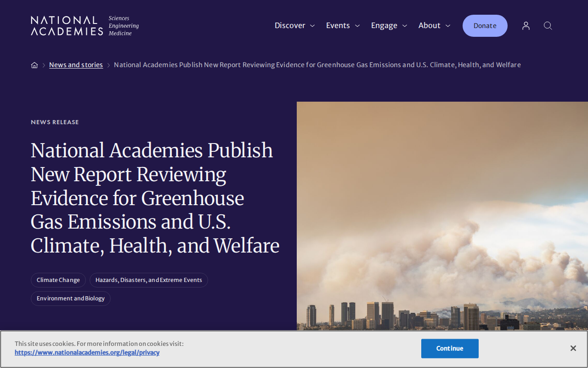Click the National Academies logo
Screen dimensions: 588x368
coord(85,26)
